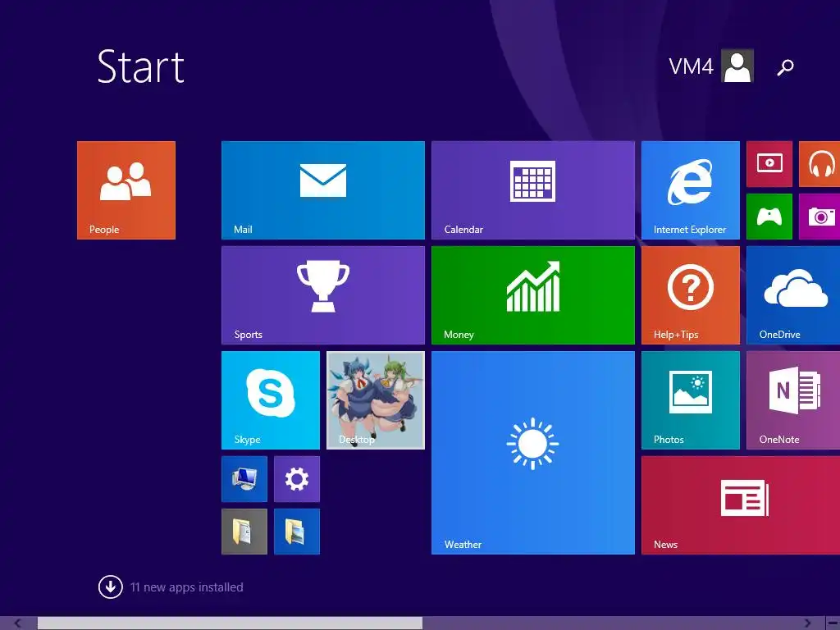
Task: Open PC settings gear tile
Action: tap(297, 479)
